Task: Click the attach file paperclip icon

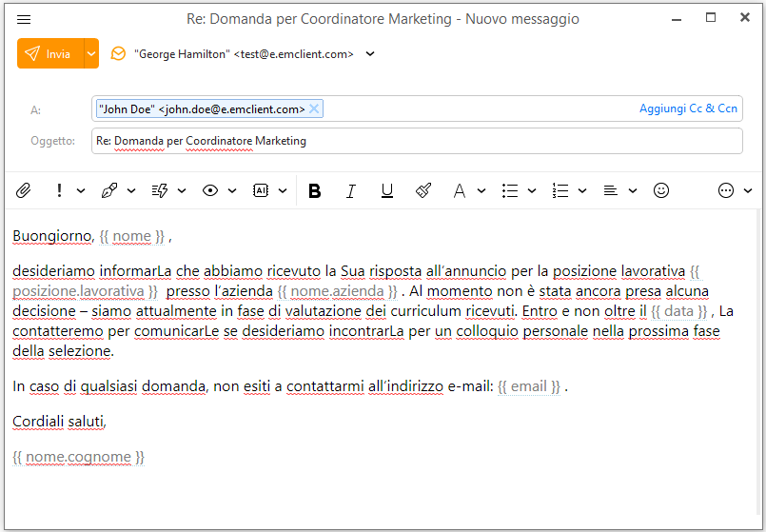Action: (24, 190)
